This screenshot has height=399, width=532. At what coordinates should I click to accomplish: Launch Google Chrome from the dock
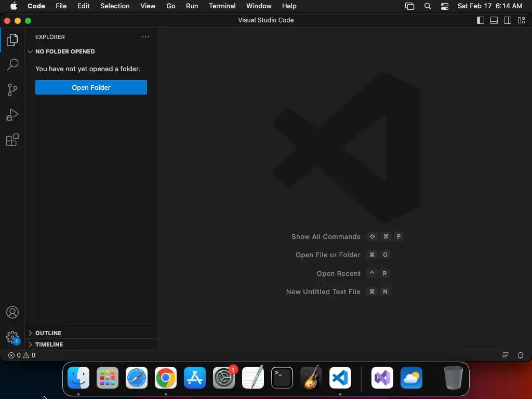pyautogui.click(x=166, y=378)
